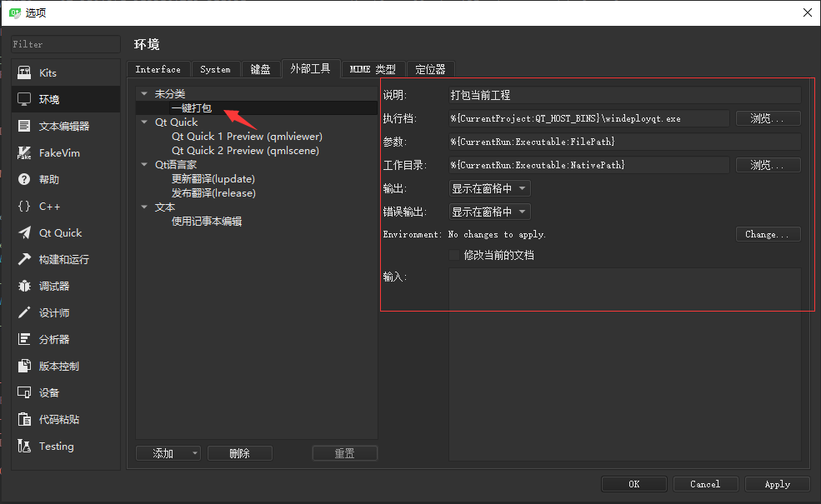The height and width of the screenshot is (504, 821).
Task: Click the Apply button
Action: [778, 484]
